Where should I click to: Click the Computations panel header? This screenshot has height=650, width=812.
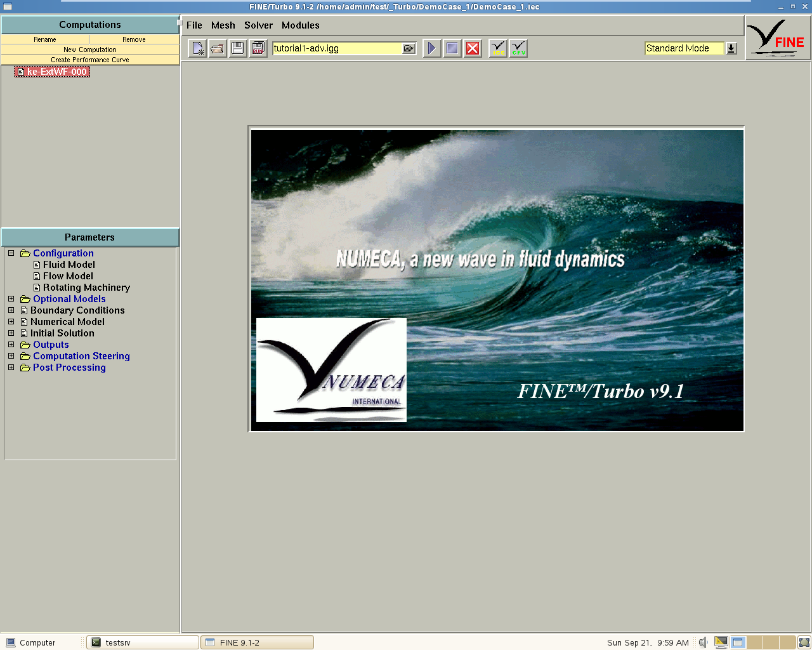pos(90,25)
